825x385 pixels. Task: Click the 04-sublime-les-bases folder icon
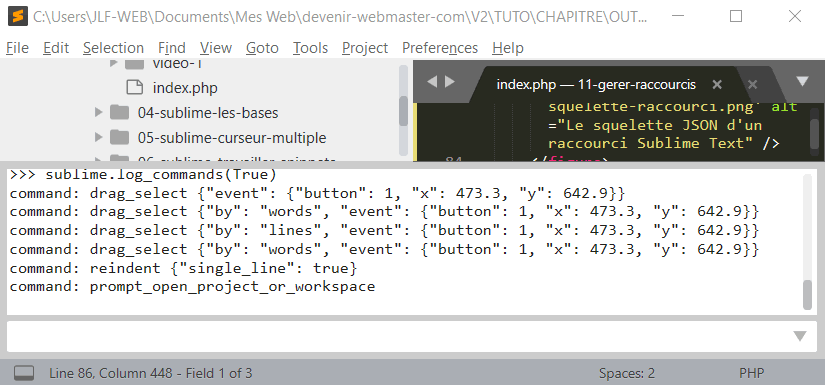coord(120,113)
